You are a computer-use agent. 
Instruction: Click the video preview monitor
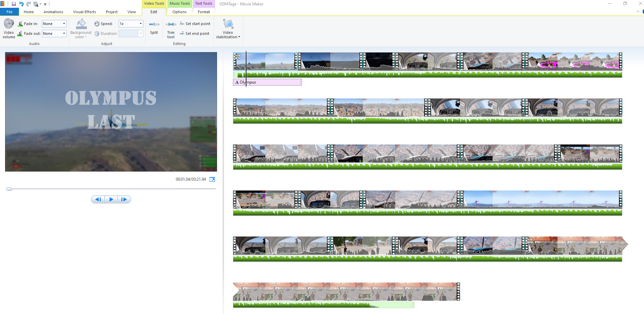click(x=111, y=112)
